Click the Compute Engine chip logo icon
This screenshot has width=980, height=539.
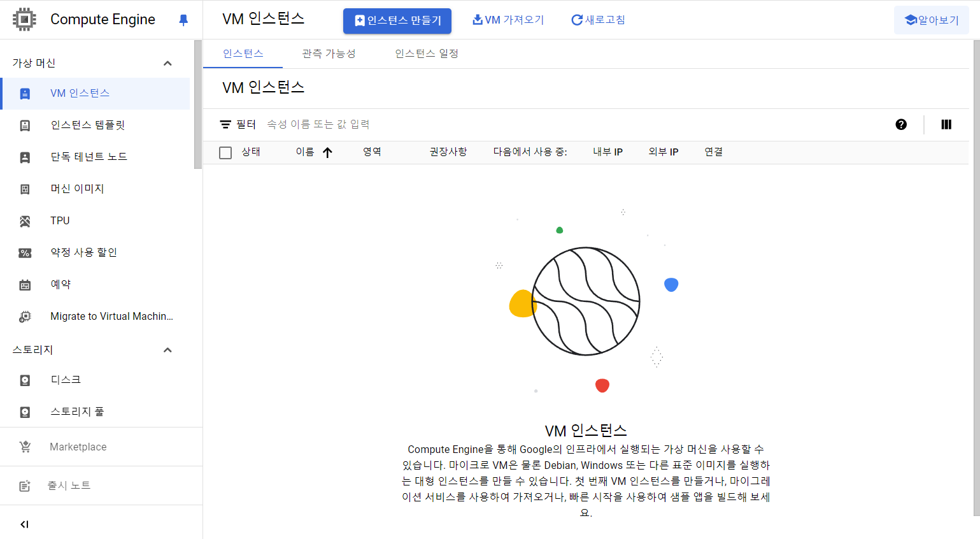point(24,20)
